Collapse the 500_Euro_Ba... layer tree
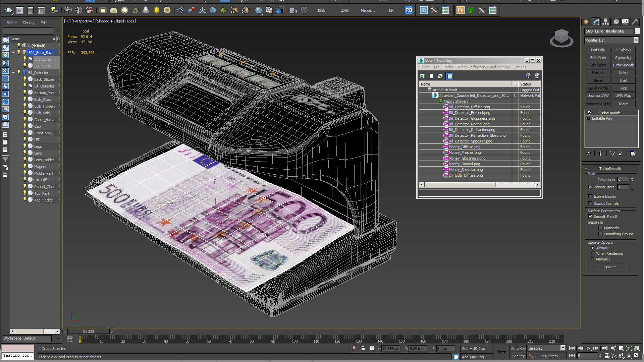Viewport: 644px width, 362px height. pyautogui.click(x=13, y=53)
